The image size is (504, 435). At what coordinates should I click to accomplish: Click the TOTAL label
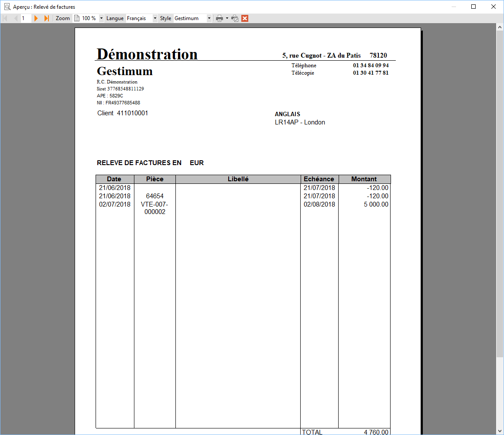(x=312, y=432)
